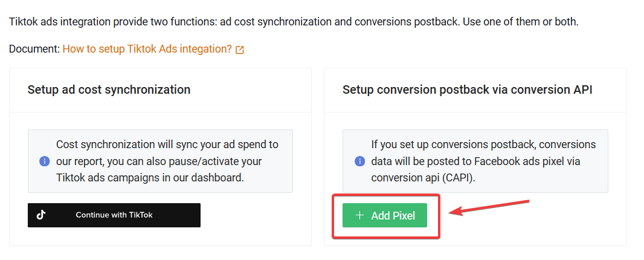Select the "Setup conversion postback via conversion API" heading
This screenshot has height=260, width=644.
[x=467, y=89]
